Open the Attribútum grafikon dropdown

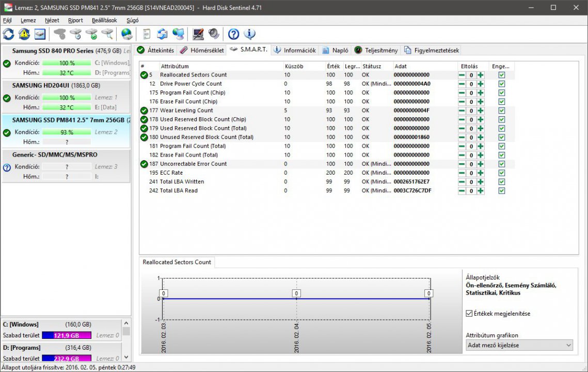(519, 345)
